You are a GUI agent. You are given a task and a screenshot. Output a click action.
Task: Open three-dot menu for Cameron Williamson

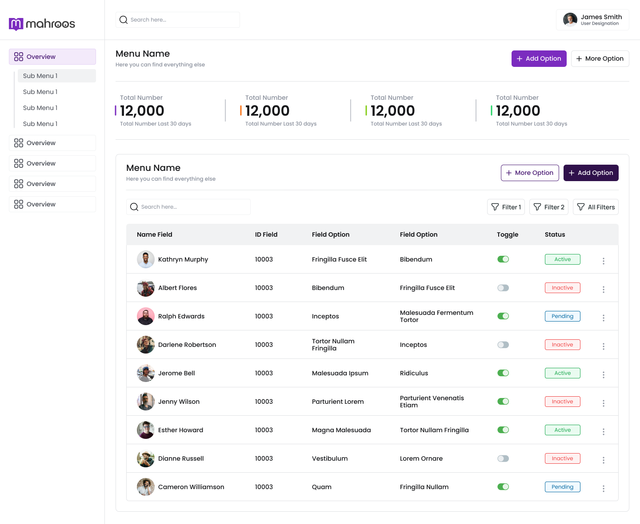tap(603, 489)
